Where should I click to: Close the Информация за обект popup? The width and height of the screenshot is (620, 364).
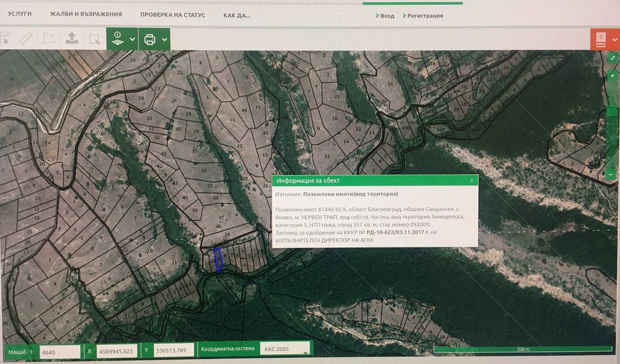coord(471,180)
